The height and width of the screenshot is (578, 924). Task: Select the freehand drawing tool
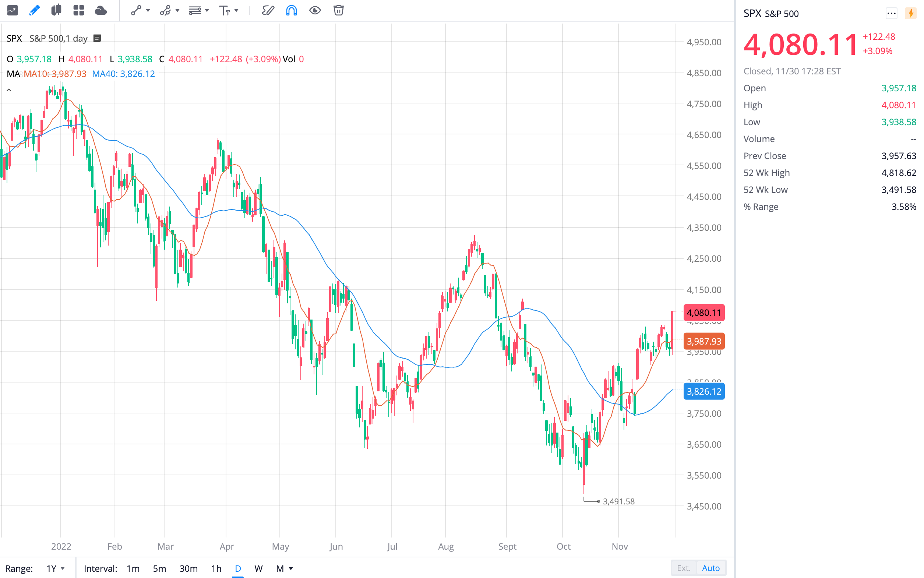pyautogui.click(x=268, y=10)
